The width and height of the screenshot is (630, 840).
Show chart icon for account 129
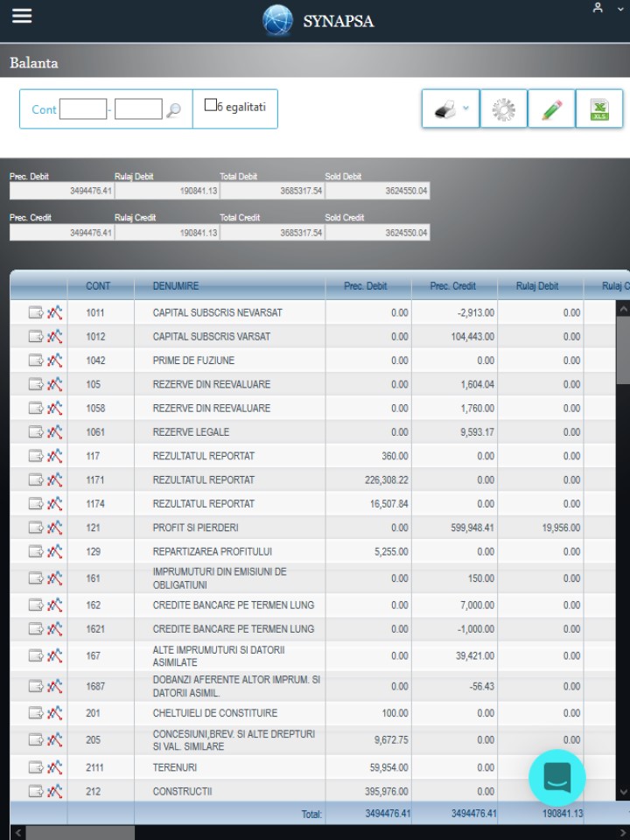(54, 551)
